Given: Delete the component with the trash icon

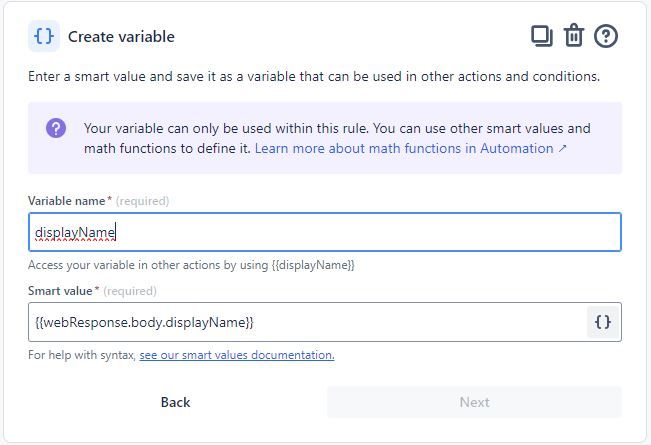Looking at the screenshot, I should tap(573, 36).
